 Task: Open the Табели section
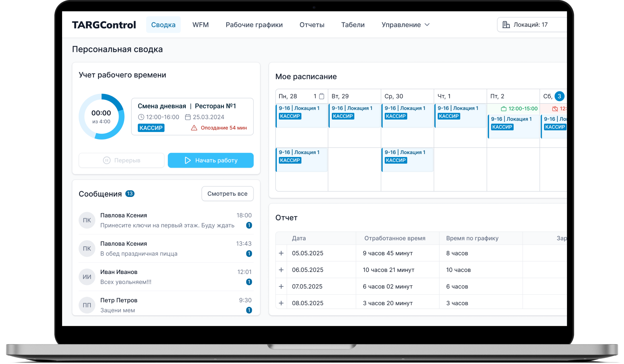tap(353, 25)
